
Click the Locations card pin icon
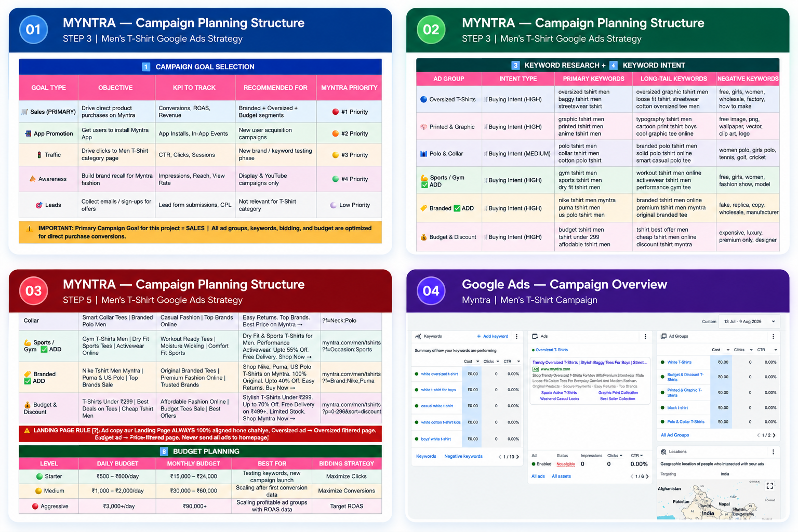click(663, 451)
